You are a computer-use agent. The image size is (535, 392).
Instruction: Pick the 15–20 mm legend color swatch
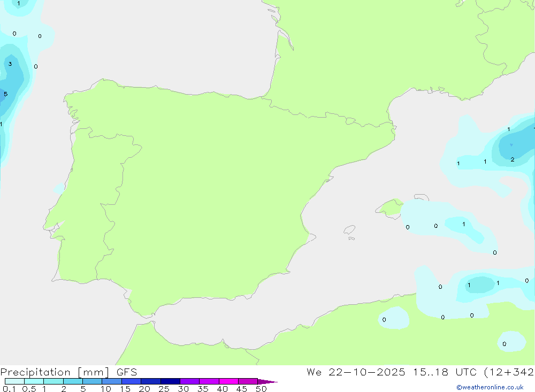pyautogui.click(x=131, y=381)
